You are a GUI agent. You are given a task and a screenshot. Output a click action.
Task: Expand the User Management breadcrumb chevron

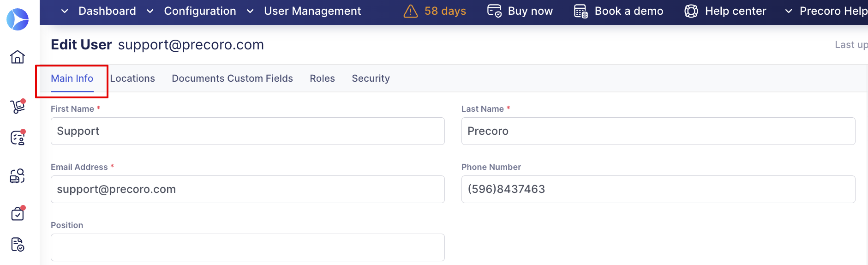coord(250,11)
